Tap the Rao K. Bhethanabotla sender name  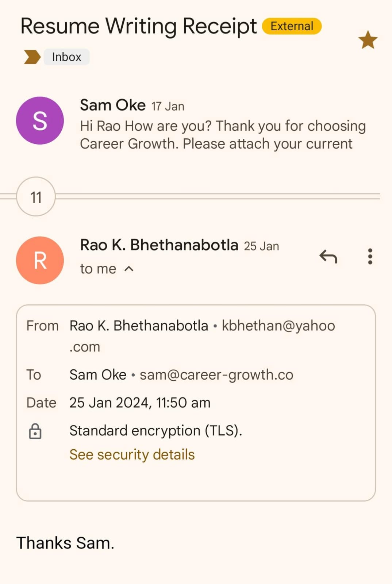click(x=159, y=245)
